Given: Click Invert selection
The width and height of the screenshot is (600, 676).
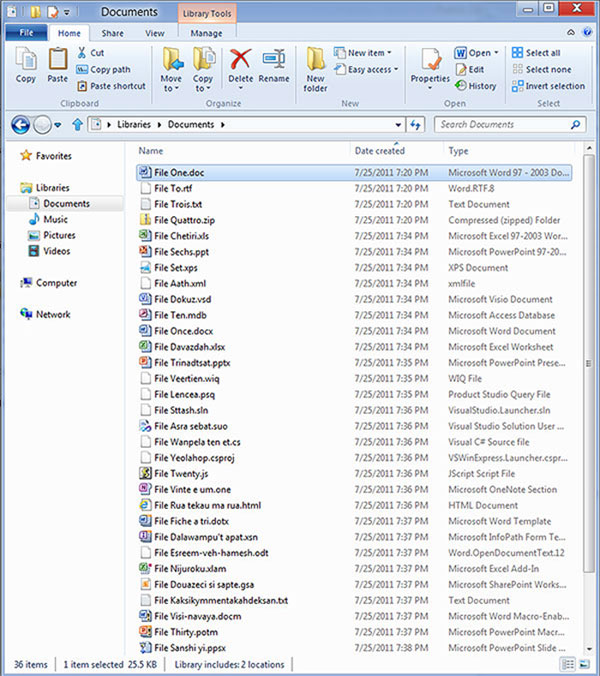Looking at the screenshot, I should pyautogui.click(x=548, y=86).
